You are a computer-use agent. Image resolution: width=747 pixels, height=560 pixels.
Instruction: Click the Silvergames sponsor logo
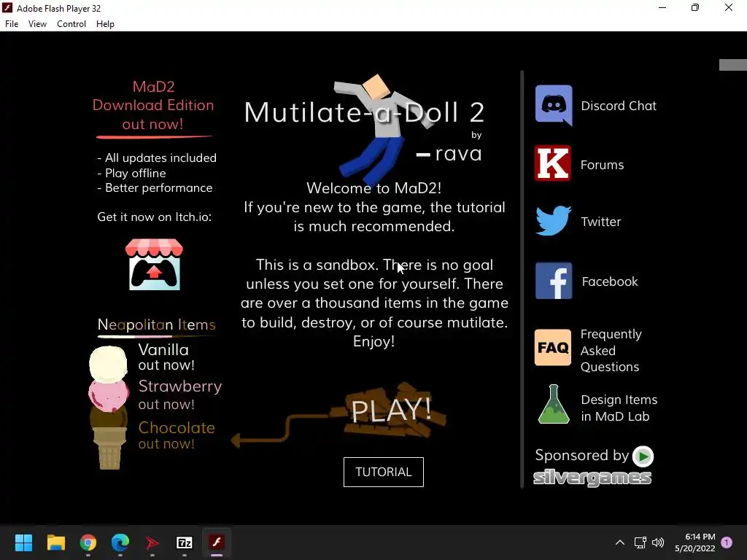[x=592, y=477]
